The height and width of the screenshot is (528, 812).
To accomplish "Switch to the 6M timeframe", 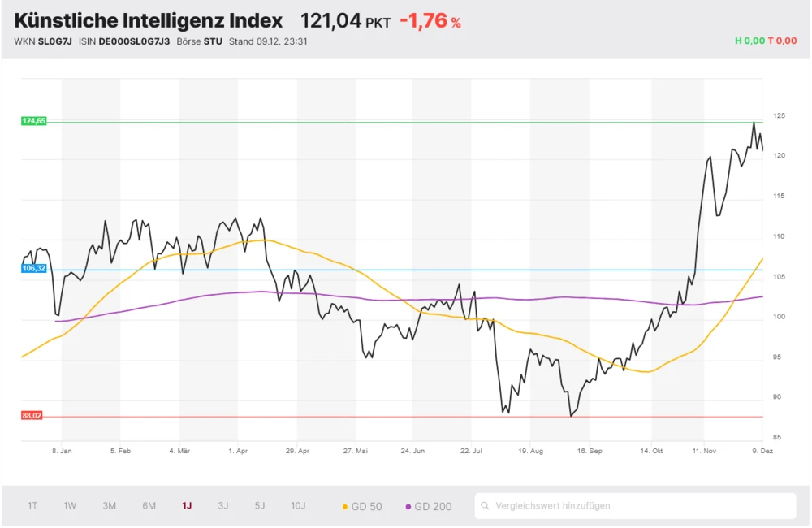I will (x=149, y=505).
